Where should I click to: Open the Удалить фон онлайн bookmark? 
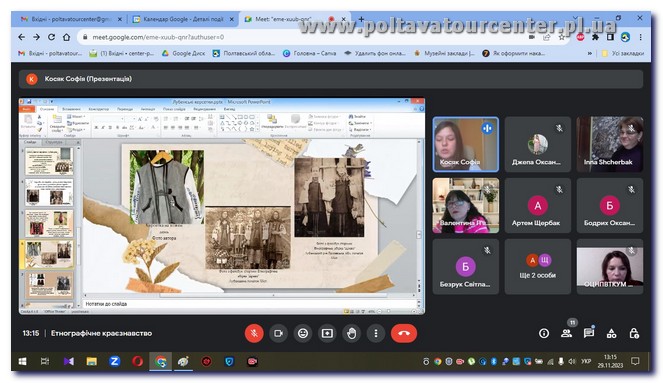tap(375, 53)
